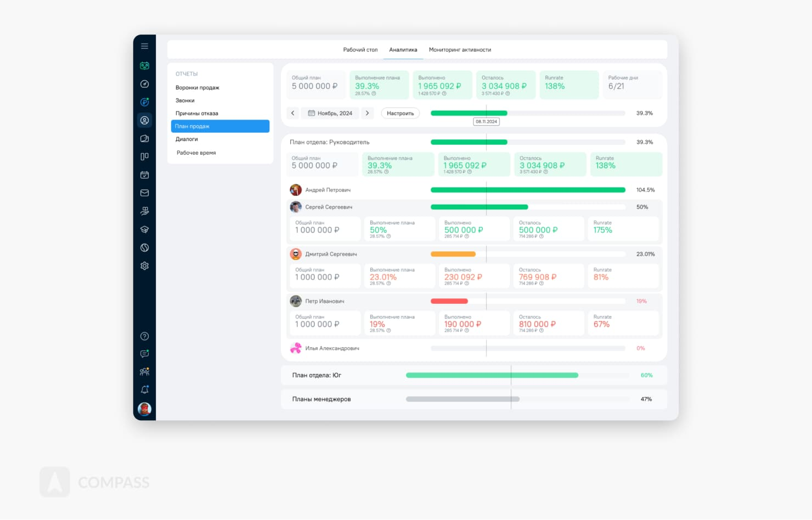
Task: Go to previous month with left chevron
Action: [x=293, y=113]
